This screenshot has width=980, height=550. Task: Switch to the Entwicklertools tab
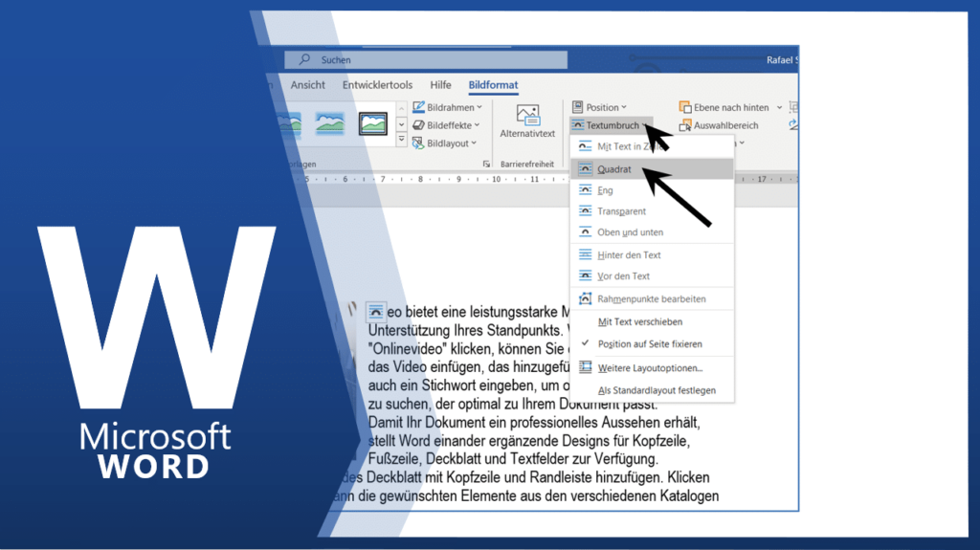tap(377, 85)
